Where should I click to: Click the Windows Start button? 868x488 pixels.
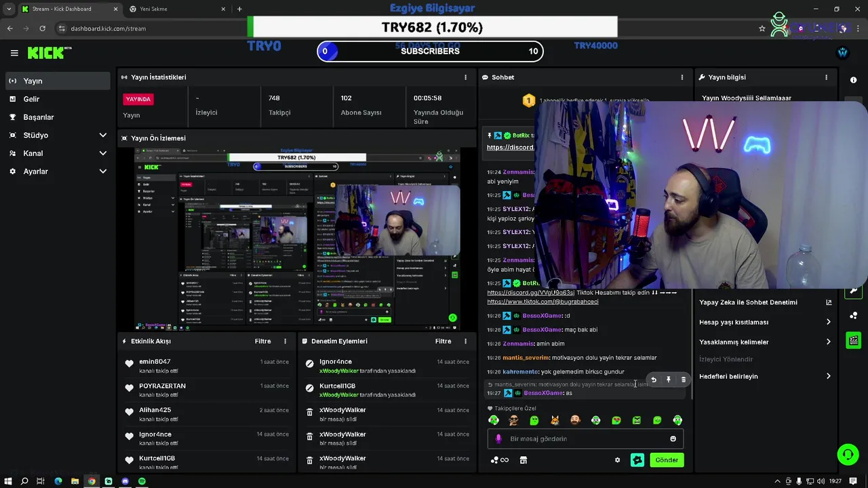(x=8, y=481)
